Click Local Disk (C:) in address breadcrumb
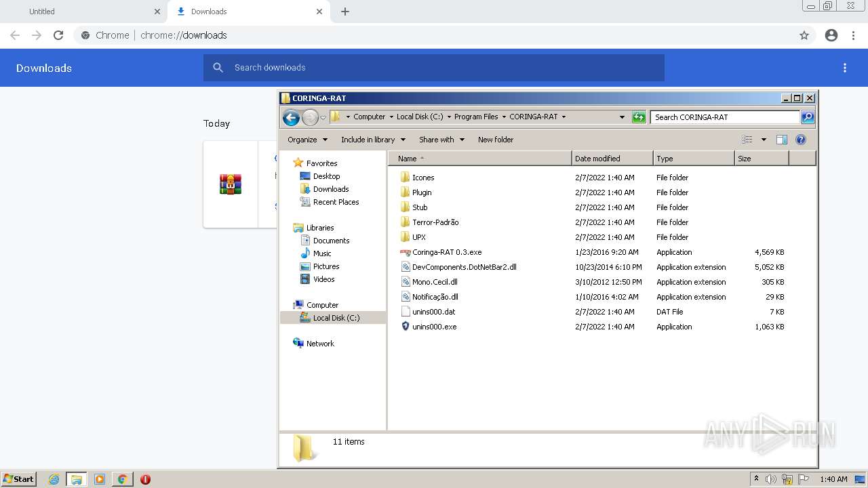The width and height of the screenshot is (868, 488). [x=420, y=117]
